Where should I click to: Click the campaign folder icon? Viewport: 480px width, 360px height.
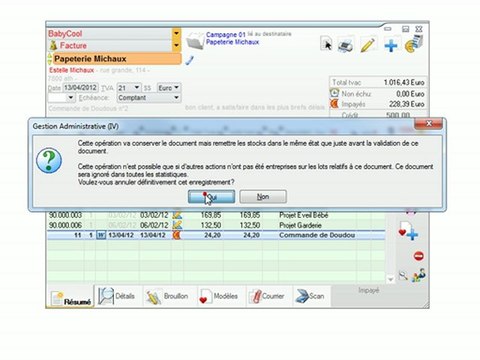click(x=195, y=41)
